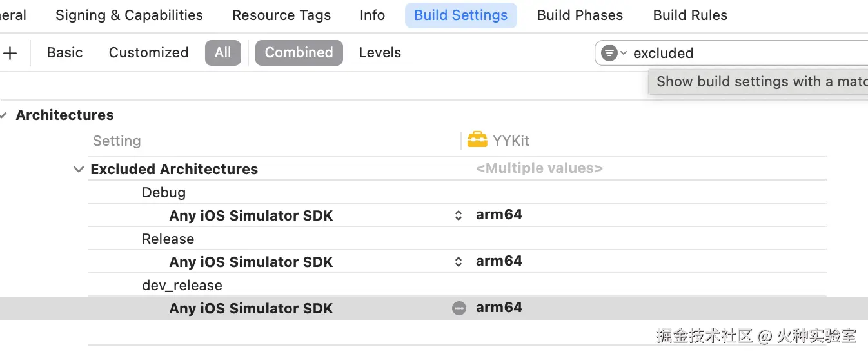Image resolution: width=868 pixels, height=356 pixels.
Task: Open Debug simulator SDK stepper
Action: [459, 215]
